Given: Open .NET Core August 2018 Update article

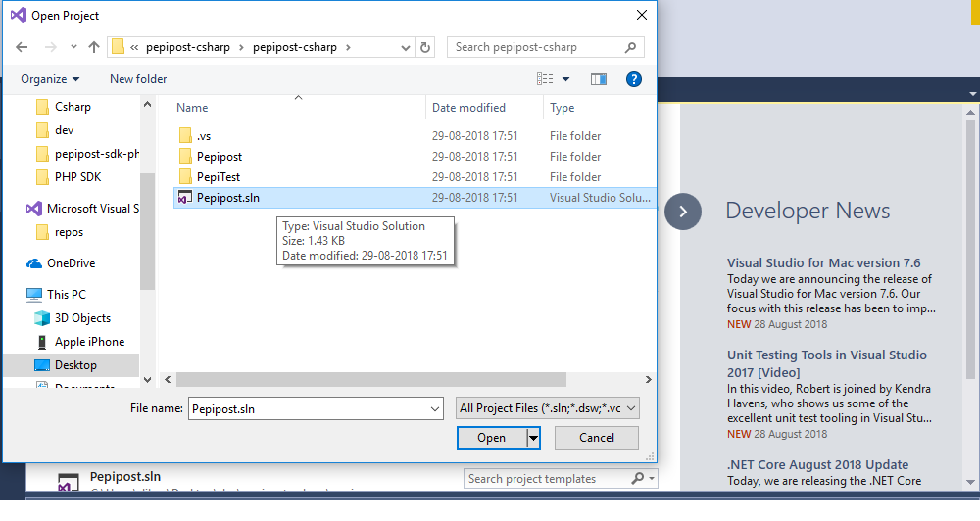Looking at the screenshot, I should 817,465.
